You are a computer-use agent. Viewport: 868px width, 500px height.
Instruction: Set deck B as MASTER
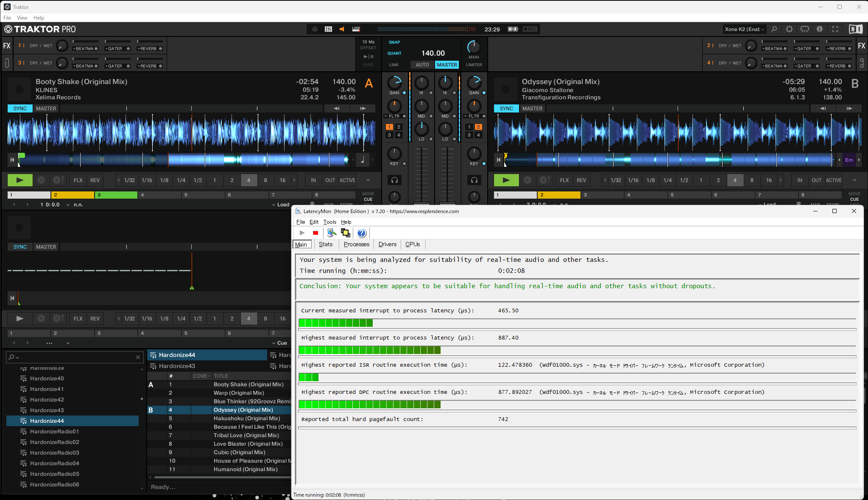point(532,109)
